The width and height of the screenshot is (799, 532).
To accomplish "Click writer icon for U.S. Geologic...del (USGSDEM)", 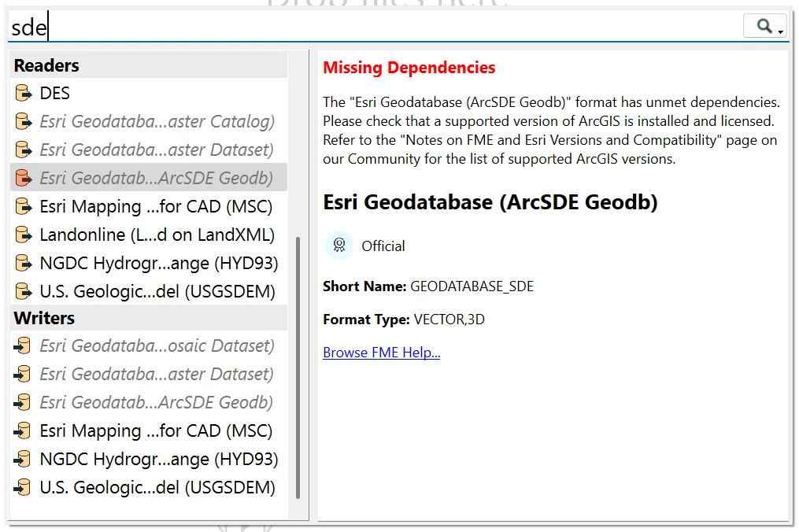I will 22,487.
